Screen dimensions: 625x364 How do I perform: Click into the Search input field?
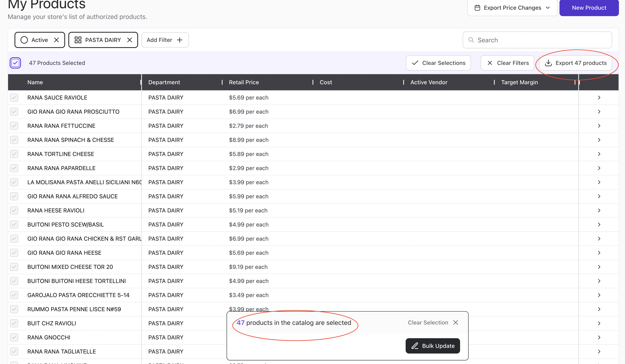click(x=541, y=40)
